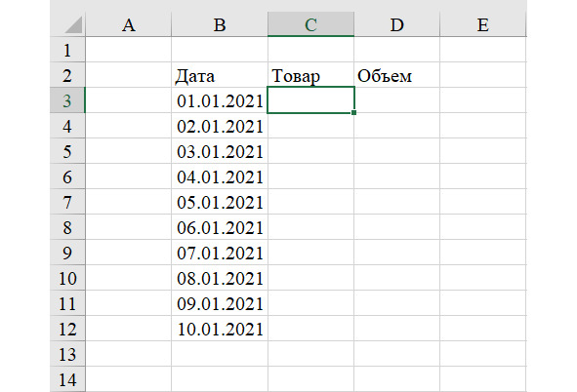Click the Объем header cell
Screen dimensions: 577x392
pos(396,75)
